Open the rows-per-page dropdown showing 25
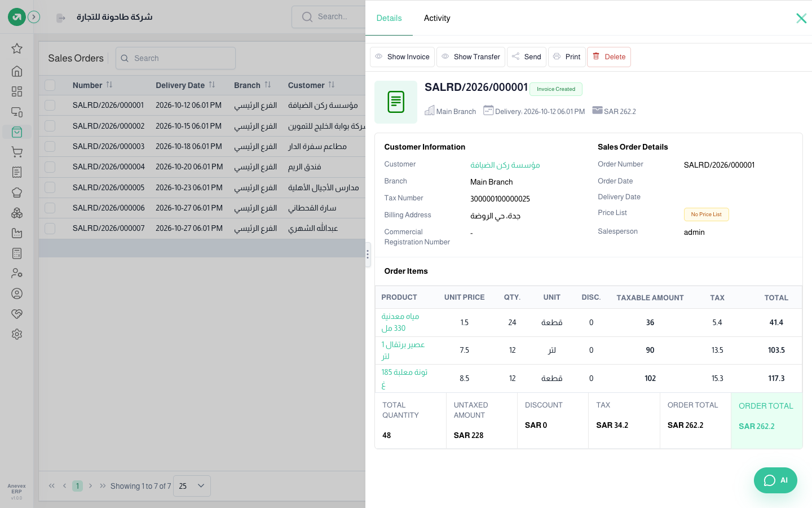This screenshot has height=508, width=812. click(192, 486)
